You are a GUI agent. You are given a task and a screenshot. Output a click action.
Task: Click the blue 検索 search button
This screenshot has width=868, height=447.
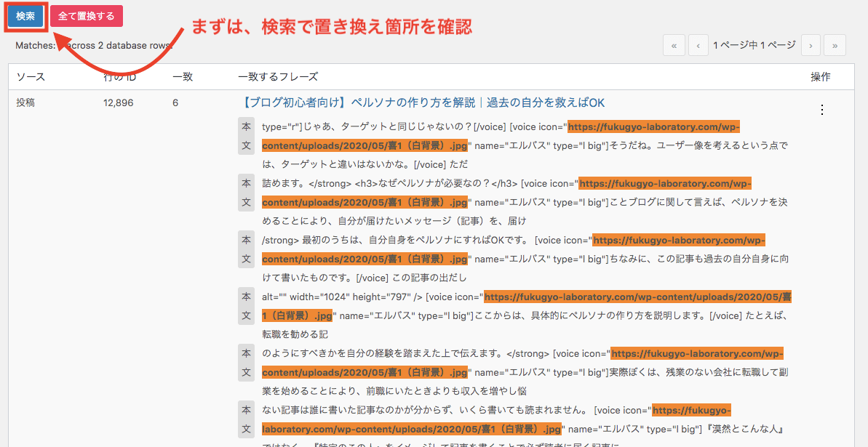pyautogui.click(x=25, y=16)
